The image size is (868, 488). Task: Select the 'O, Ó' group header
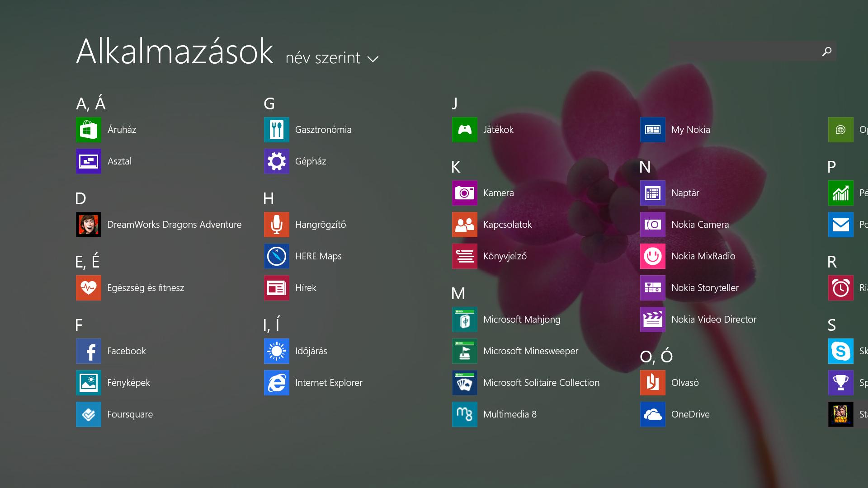coord(656,356)
